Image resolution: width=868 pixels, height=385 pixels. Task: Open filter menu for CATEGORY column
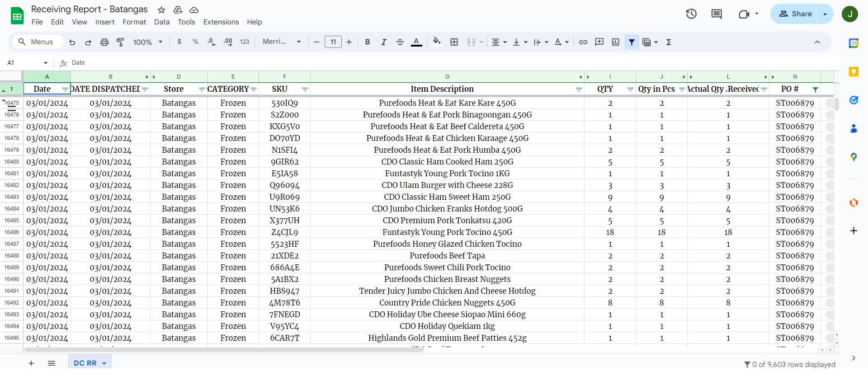254,89
